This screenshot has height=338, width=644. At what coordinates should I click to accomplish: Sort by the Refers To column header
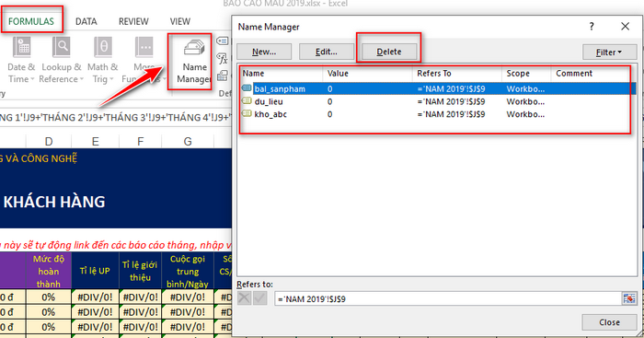457,74
